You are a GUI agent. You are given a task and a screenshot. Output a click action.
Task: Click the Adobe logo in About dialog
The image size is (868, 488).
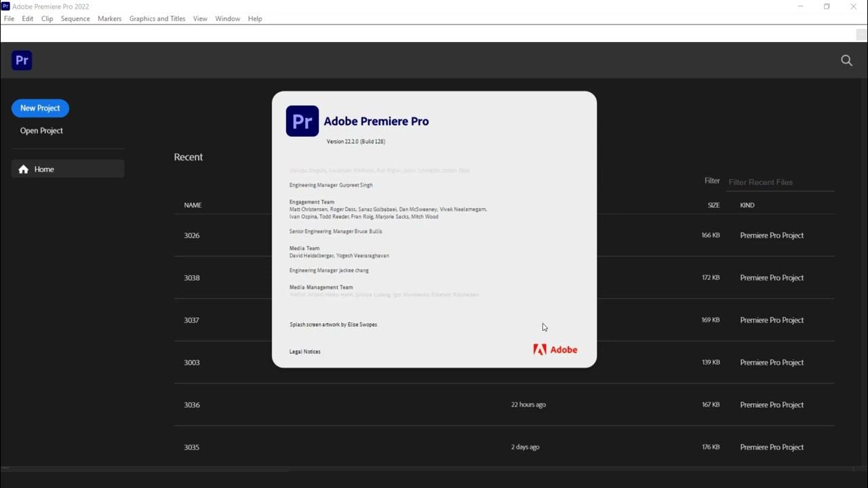[555, 350]
